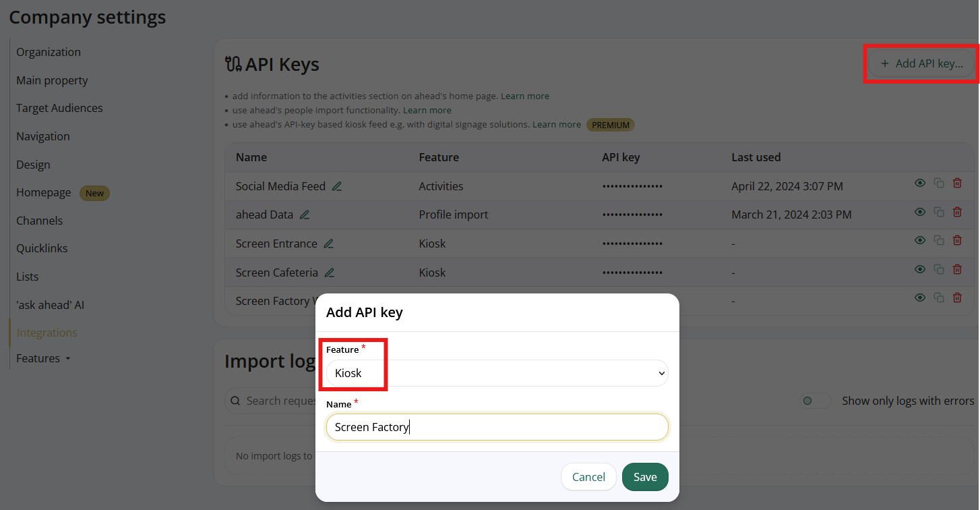Copy the Social Media Feed API key
Screen dimensions: 980x510
coord(938,183)
